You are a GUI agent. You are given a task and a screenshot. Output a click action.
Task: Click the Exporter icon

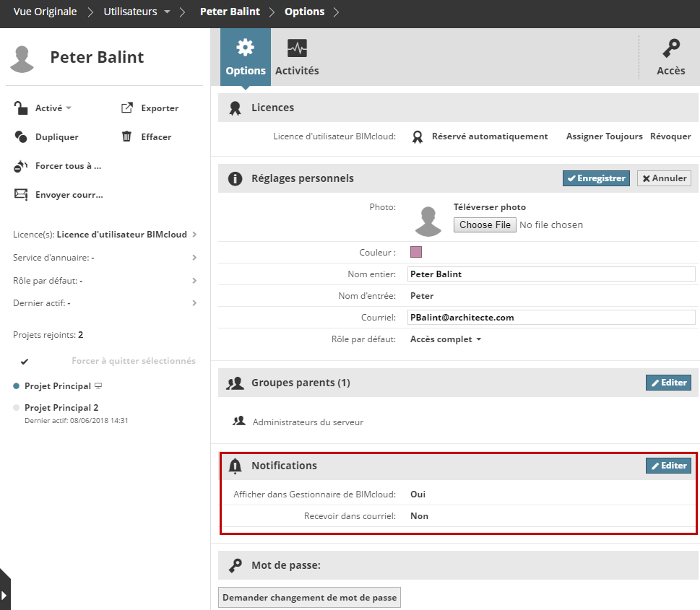point(127,108)
